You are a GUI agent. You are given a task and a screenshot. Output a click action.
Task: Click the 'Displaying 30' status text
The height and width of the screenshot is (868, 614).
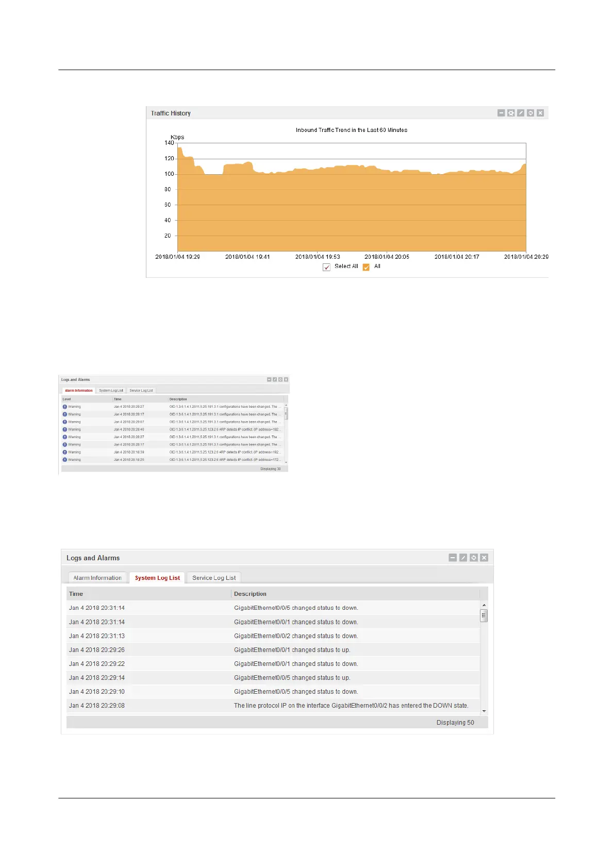[271, 469]
